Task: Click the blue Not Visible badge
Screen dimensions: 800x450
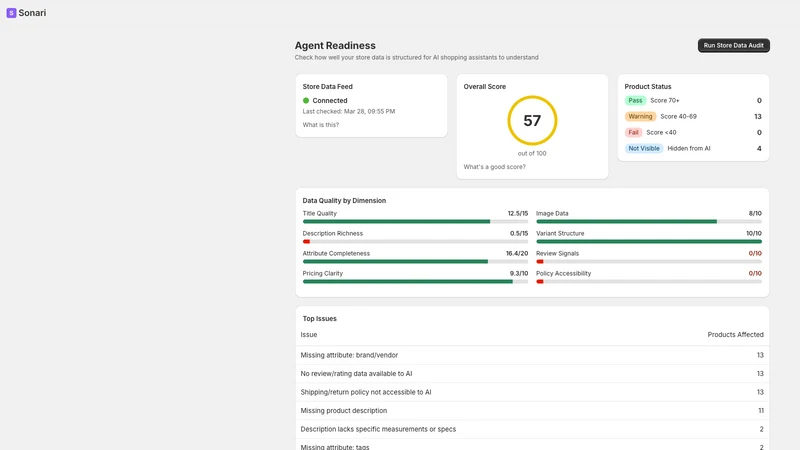Action: 644,148
